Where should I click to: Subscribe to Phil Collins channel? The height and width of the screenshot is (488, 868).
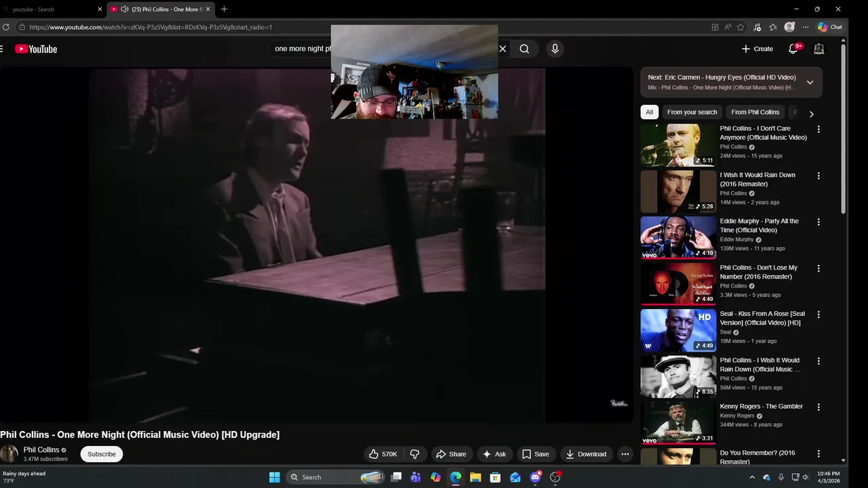point(102,454)
